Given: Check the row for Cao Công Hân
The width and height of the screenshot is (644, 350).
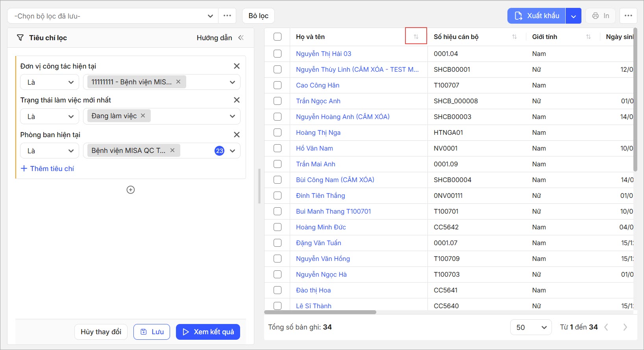Looking at the screenshot, I should click(x=278, y=85).
